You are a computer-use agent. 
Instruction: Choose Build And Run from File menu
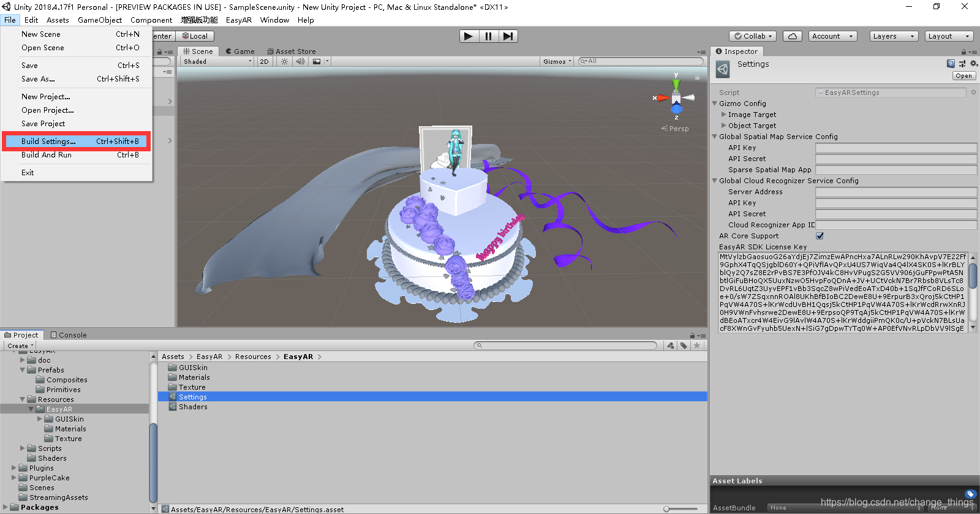tap(77, 155)
